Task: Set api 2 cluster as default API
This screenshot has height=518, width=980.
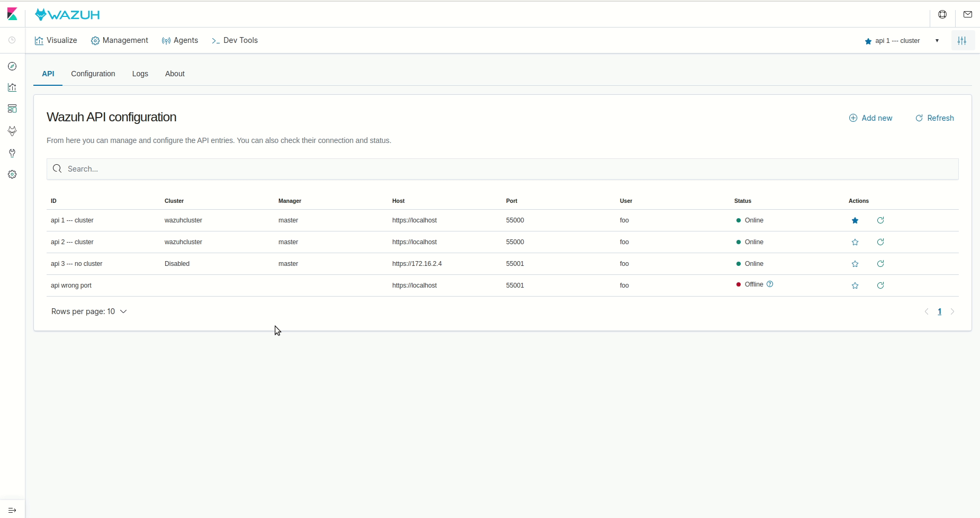Action: point(855,242)
